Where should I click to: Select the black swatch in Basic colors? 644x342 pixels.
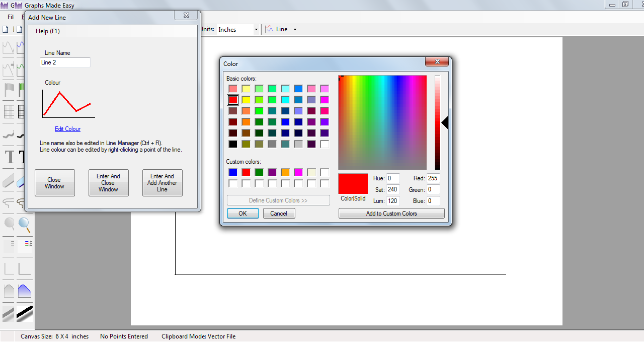coord(233,144)
